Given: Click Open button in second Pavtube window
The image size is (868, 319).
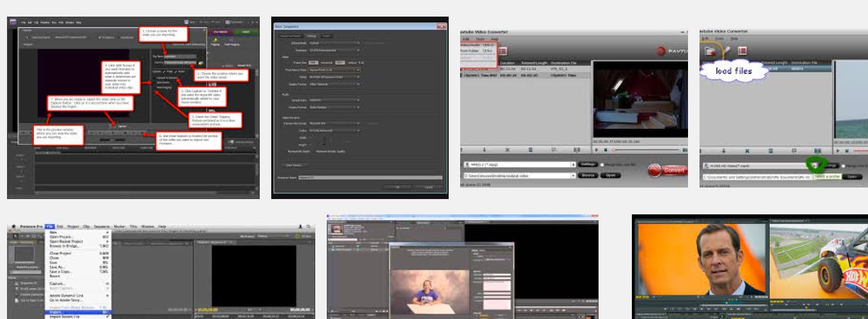Looking at the screenshot, I should tap(851, 177).
